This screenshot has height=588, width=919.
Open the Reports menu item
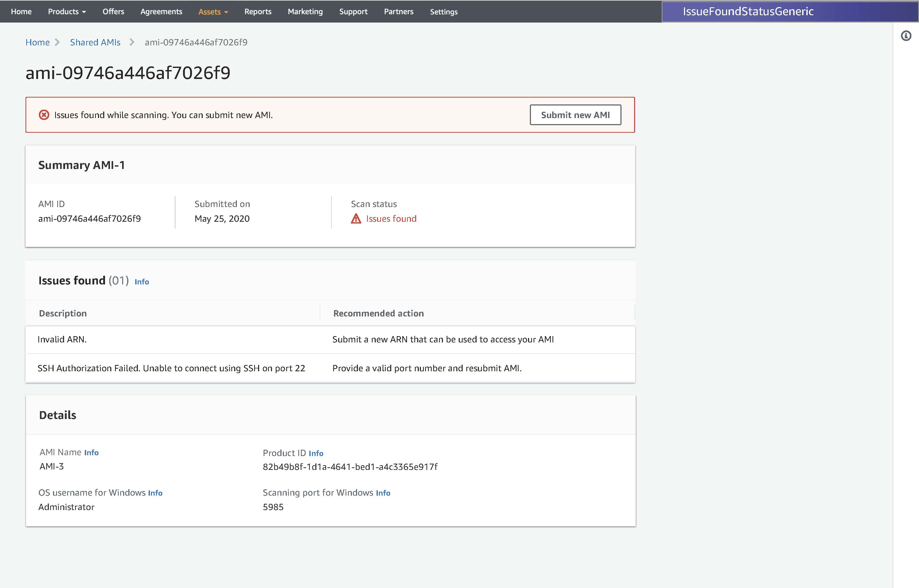click(x=258, y=12)
